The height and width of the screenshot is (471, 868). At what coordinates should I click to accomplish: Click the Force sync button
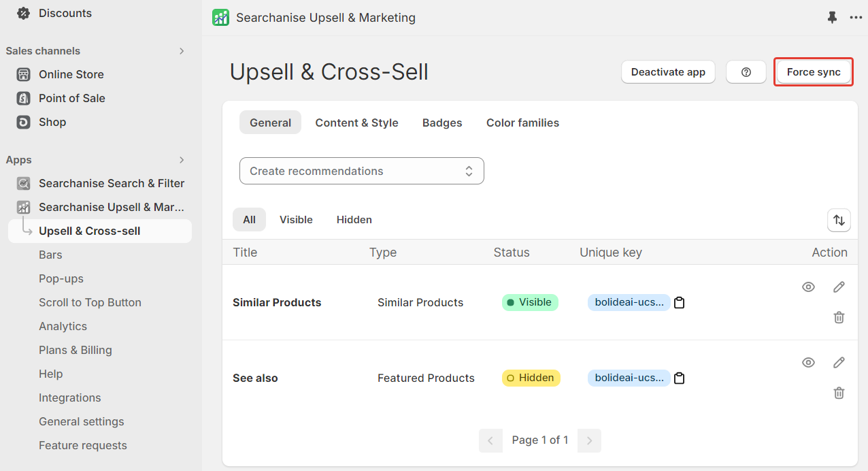(814, 72)
